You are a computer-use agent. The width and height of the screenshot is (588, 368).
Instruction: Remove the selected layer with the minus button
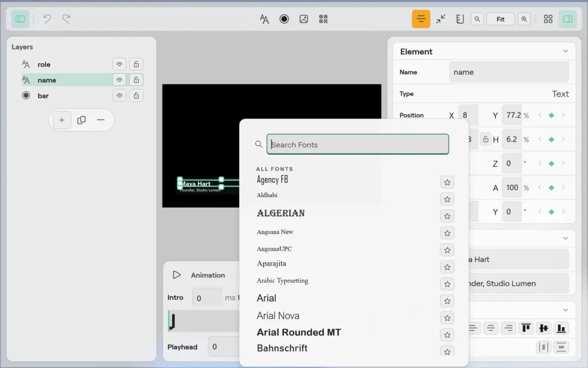[100, 120]
